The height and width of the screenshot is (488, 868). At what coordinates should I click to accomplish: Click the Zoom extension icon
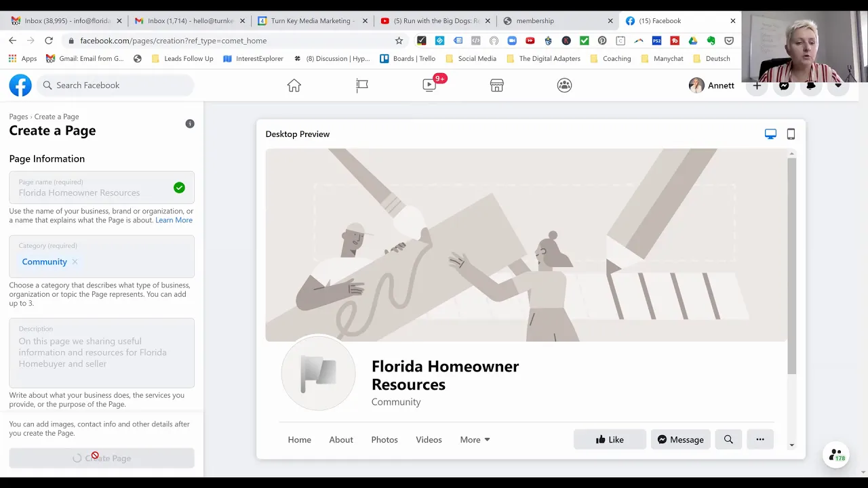click(x=512, y=41)
